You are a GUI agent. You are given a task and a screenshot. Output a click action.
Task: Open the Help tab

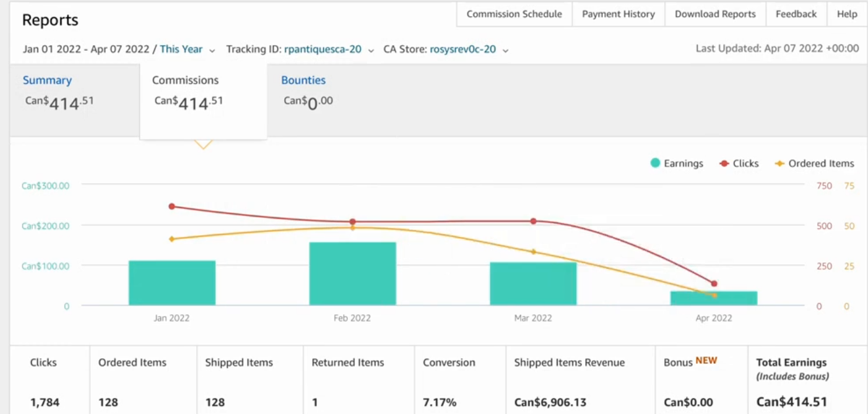point(847,14)
